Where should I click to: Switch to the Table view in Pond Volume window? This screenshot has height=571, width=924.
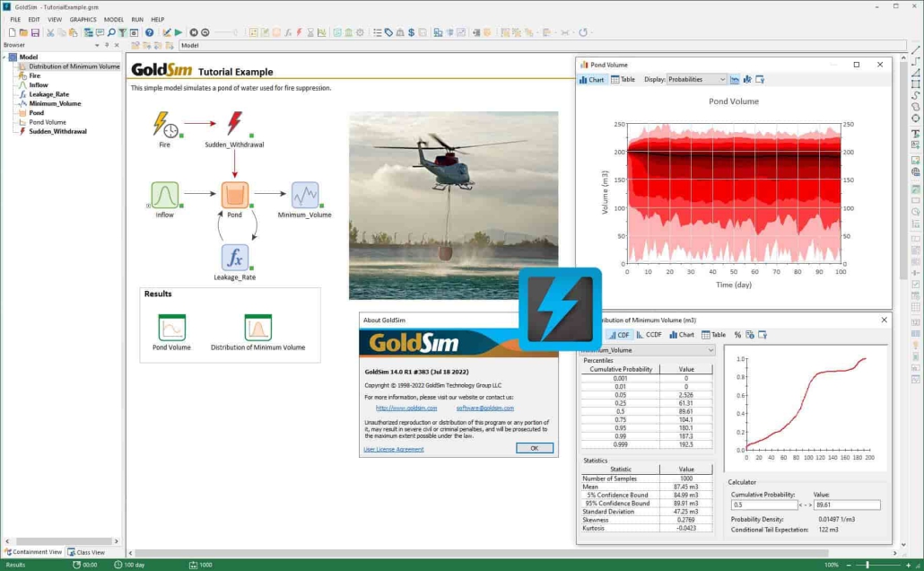tap(622, 79)
